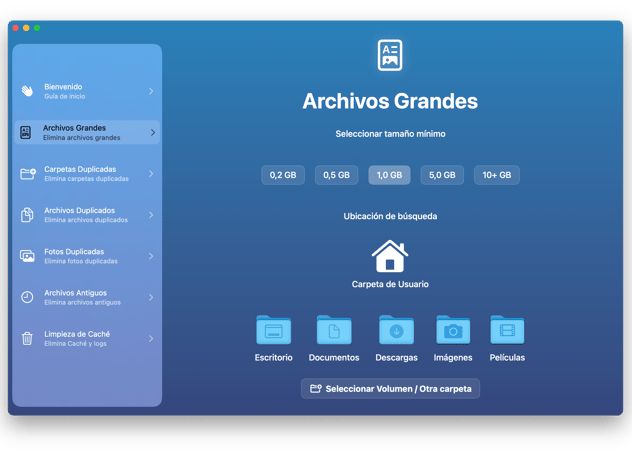Close the window with red button
Image resolution: width=632 pixels, height=455 pixels.
(16, 28)
